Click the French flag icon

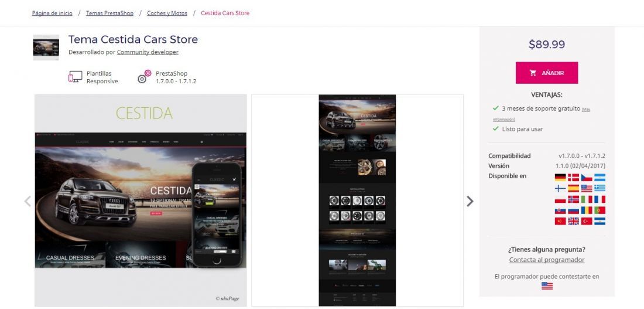600,199
